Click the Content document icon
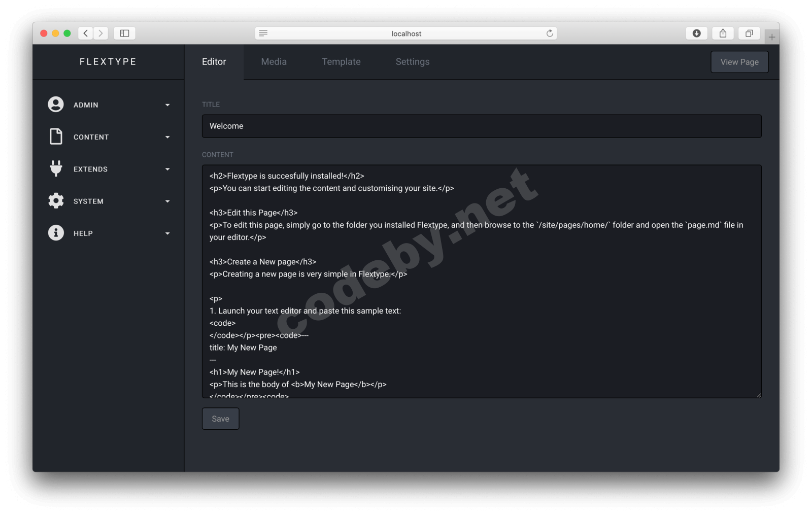 coord(56,136)
